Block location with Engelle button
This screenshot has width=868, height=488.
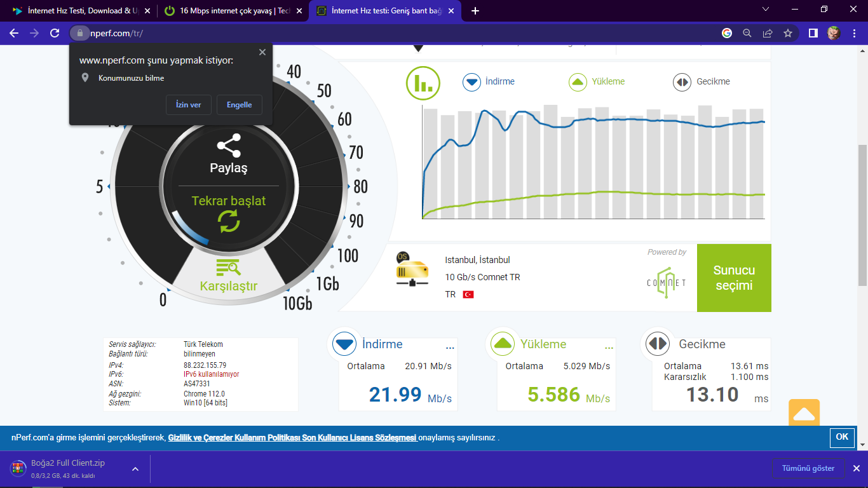pos(240,105)
